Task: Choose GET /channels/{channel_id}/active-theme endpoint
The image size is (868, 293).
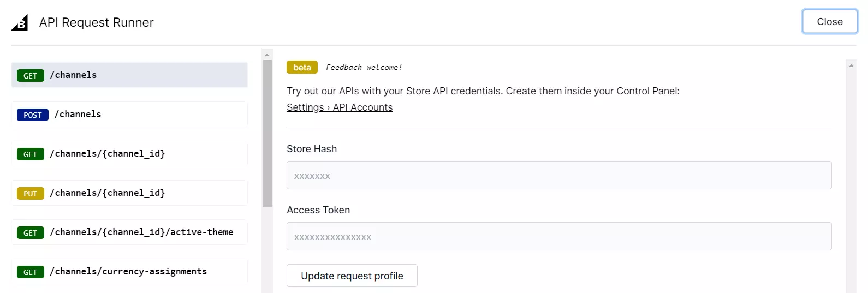Action: pos(129,232)
